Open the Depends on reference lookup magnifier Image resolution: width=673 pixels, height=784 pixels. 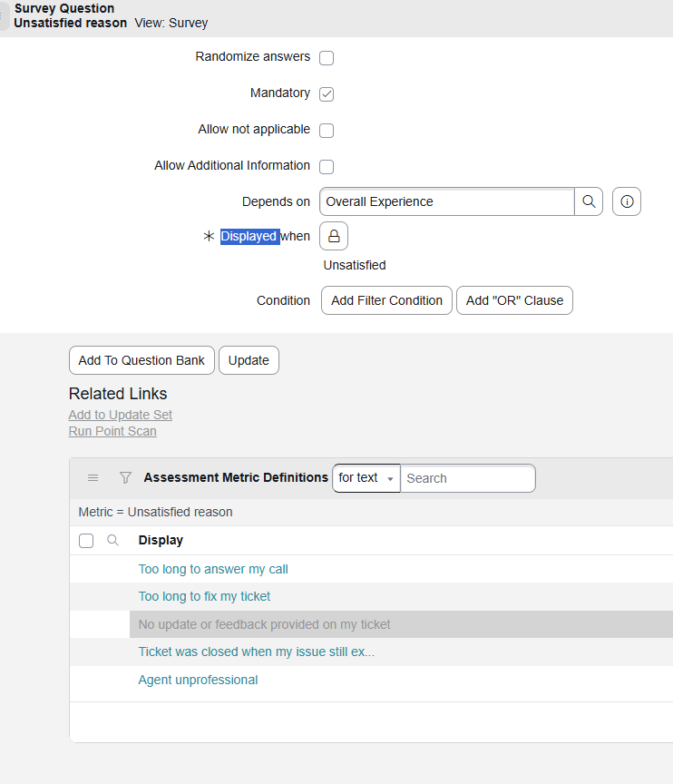[x=590, y=201]
